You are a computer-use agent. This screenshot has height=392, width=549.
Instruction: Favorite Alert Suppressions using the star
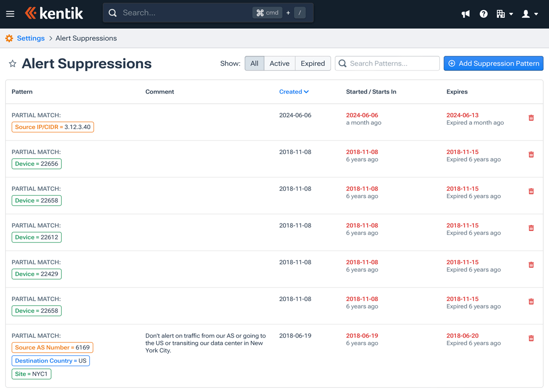pyautogui.click(x=12, y=63)
